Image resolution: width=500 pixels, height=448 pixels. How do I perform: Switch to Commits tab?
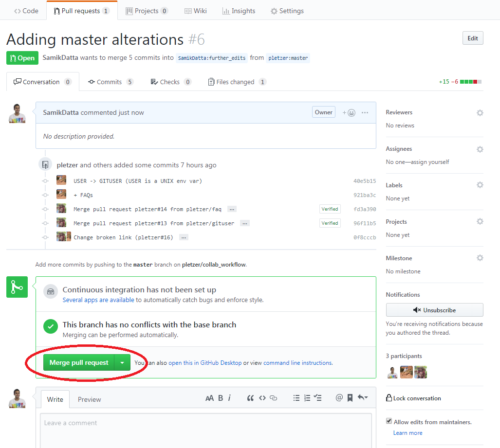click(x=111, y=82)
